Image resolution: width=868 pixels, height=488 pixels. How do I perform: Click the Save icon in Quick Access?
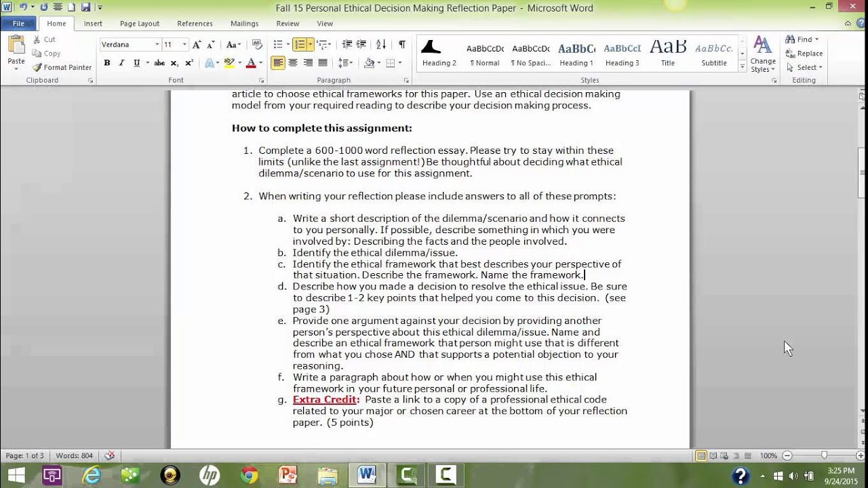(x=85, y=7)
